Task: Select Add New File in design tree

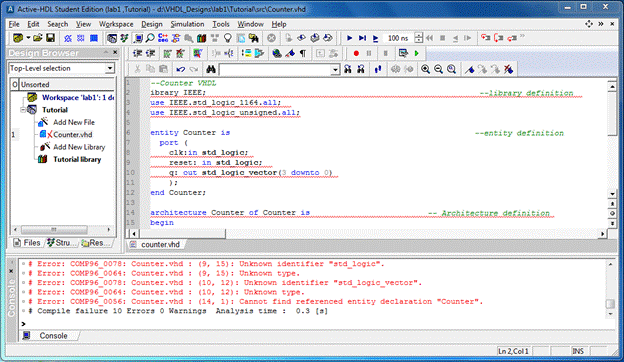Action: (x=74, y=122)
